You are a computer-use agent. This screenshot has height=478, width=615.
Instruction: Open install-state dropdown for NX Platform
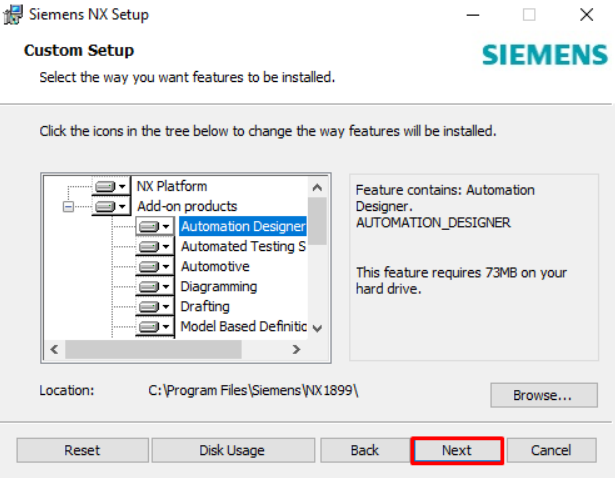click(111, 186)
